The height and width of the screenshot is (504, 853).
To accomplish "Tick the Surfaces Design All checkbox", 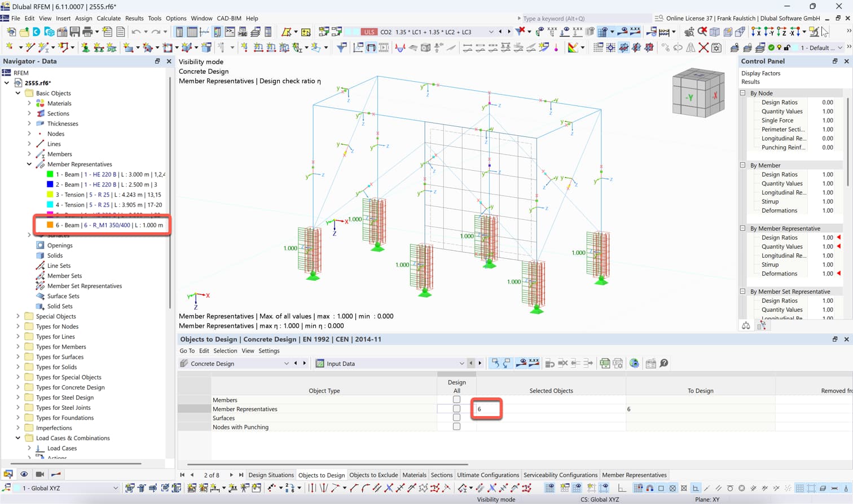I will click(456, 418).
